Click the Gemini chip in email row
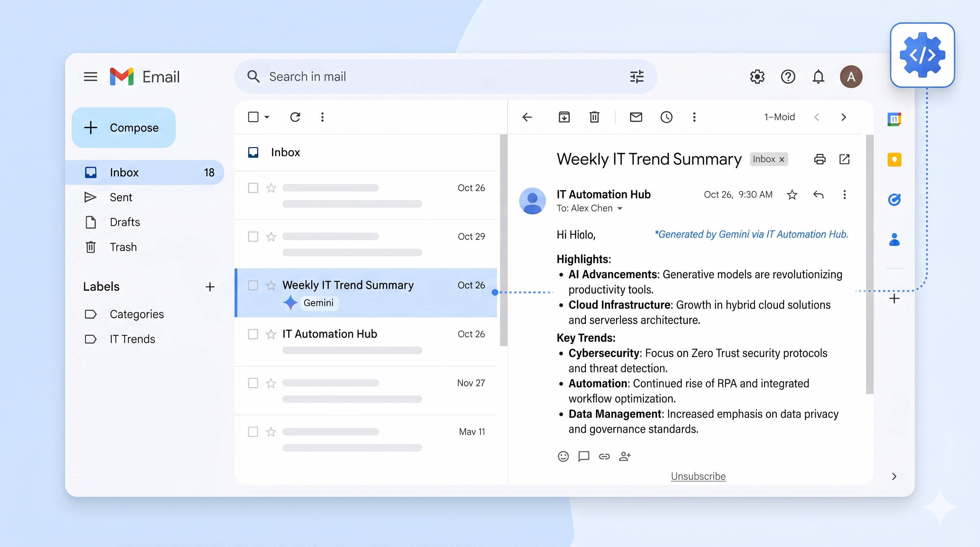This screenshot has width=980, height=547. pyautogui.click(x=319, y=303)
